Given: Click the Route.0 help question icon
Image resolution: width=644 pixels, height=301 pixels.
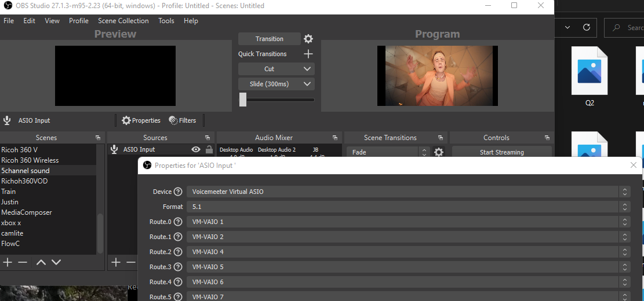Looking at the screenshot, I should click(178, 222).
